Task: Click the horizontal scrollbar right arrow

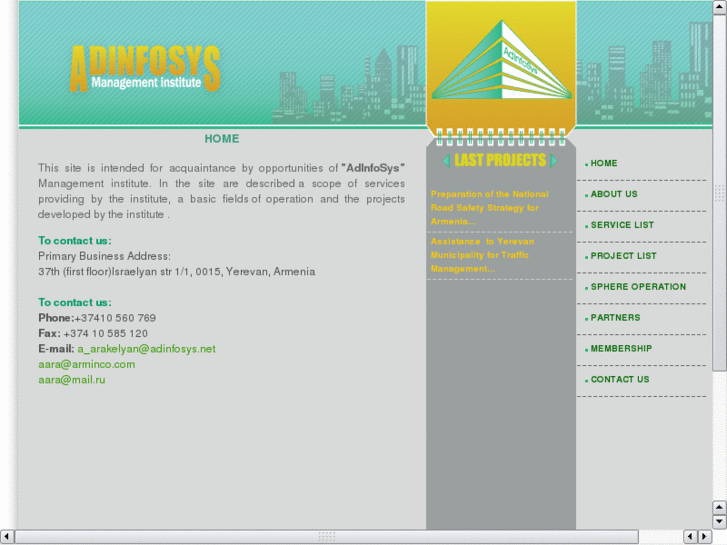Action: (704, 537)
